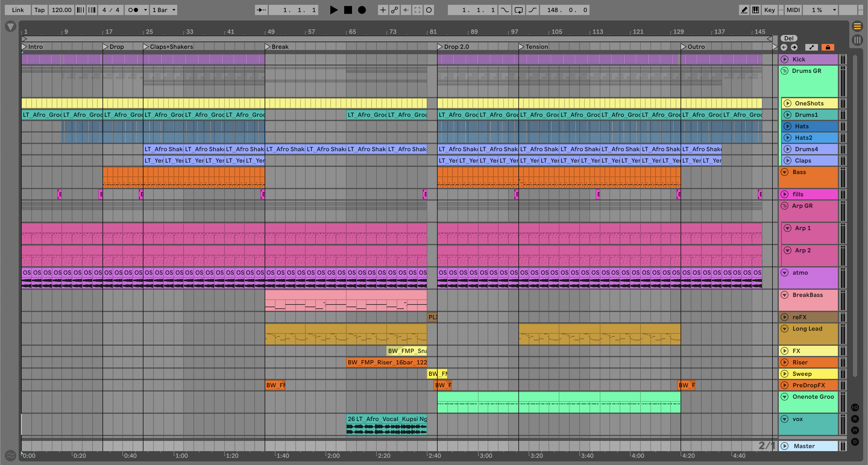Jump to the Break locator marker
This screenshot has height=465, width=868.
coord(268,46)
